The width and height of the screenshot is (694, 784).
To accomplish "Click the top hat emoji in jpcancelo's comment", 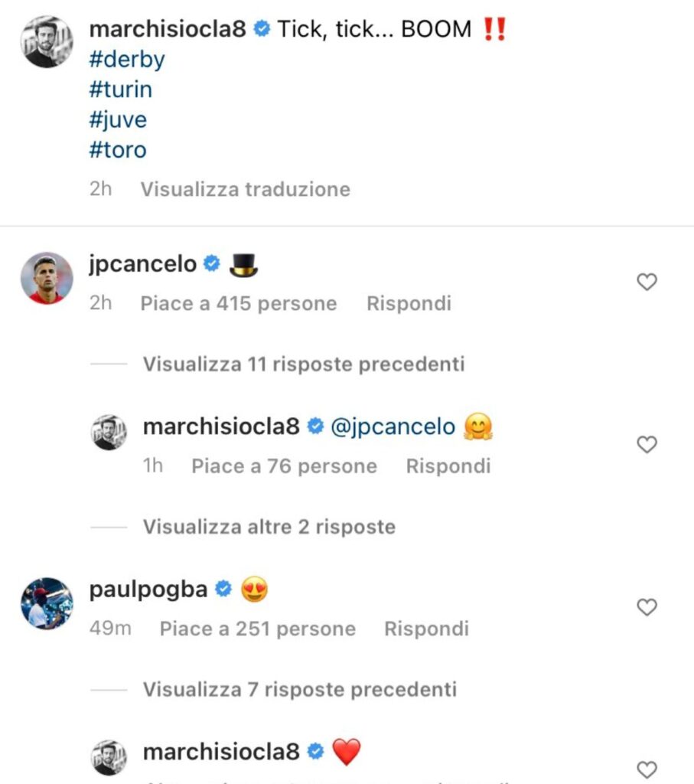I will pyautogui.click(x=243, y=264).
